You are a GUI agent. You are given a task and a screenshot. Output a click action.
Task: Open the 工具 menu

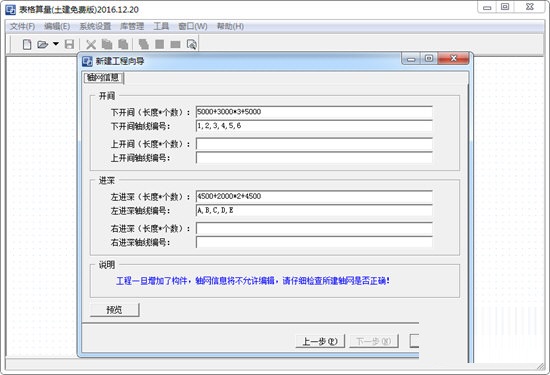coord(161,26)
